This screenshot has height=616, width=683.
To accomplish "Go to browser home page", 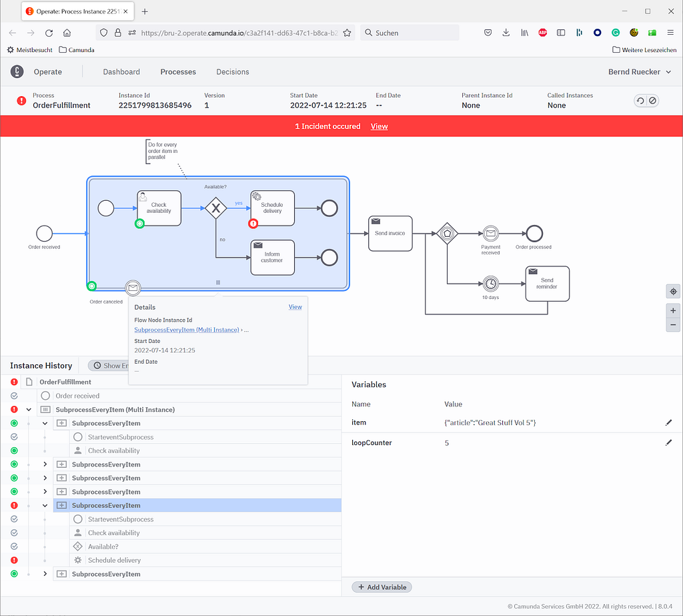I will (x=67, y=33).
